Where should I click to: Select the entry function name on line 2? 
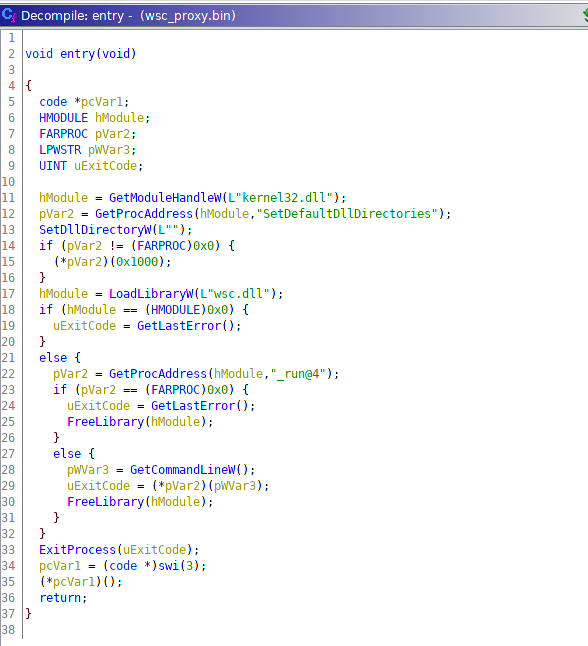click(x=77, y=54)
